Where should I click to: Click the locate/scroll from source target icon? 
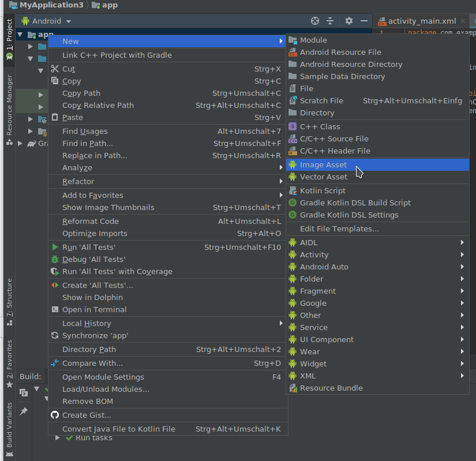[x=315, y=21]
